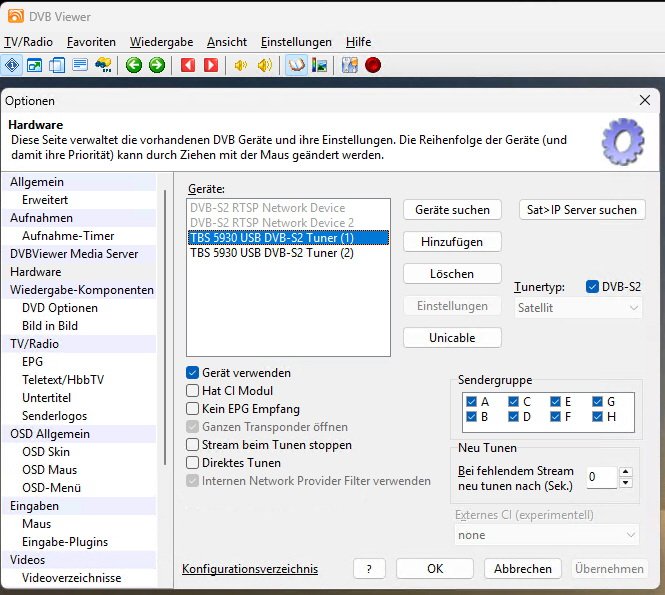The width and height of the screenshot is (665, 595).
Task: Select 'TBS 5930 USB DVB-S2 Tuner (2)' in list
Action: [272, 254]
